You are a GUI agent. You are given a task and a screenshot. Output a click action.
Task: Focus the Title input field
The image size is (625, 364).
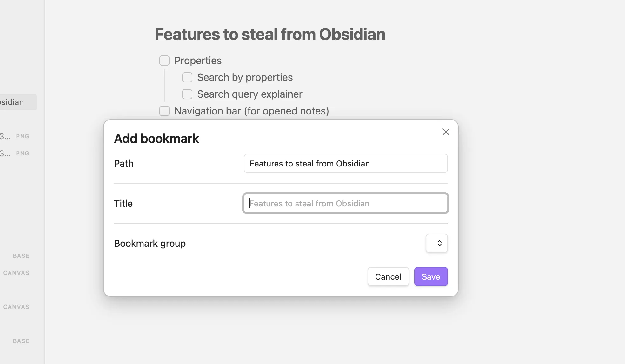pyautogui.click(x=345, y=203)
